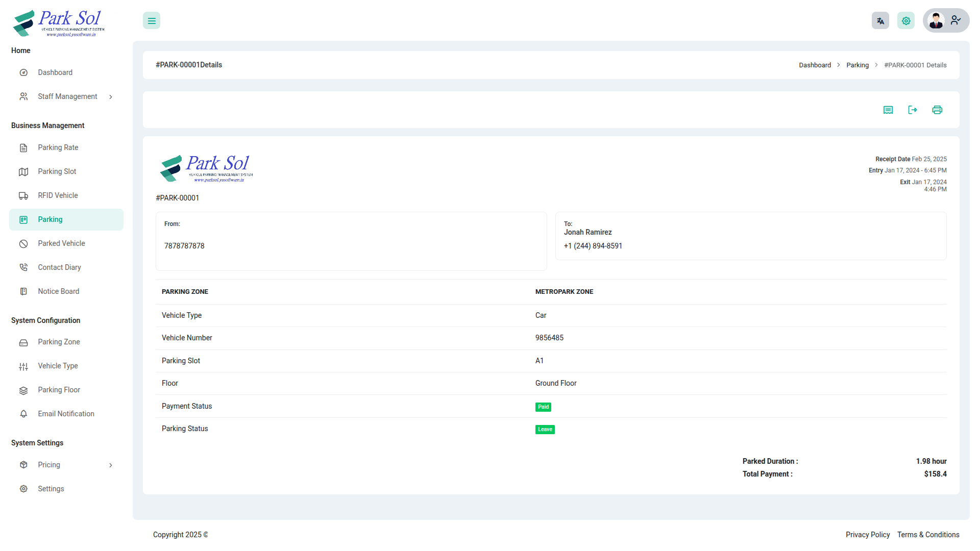Click the Vehicle Type sliders icon
980x551 pixels.
(x=23, y=366)
